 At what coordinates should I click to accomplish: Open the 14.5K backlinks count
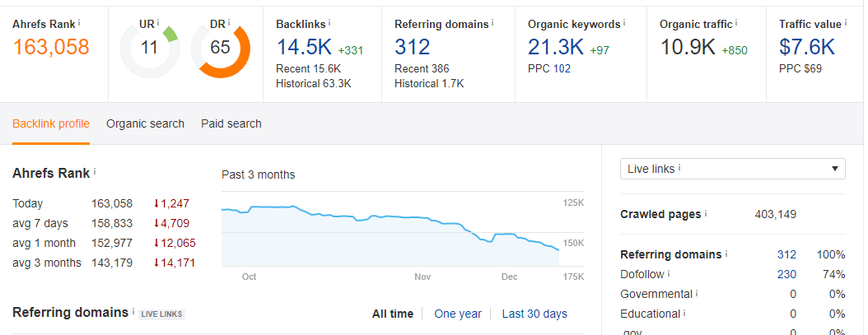click(304, 47)
